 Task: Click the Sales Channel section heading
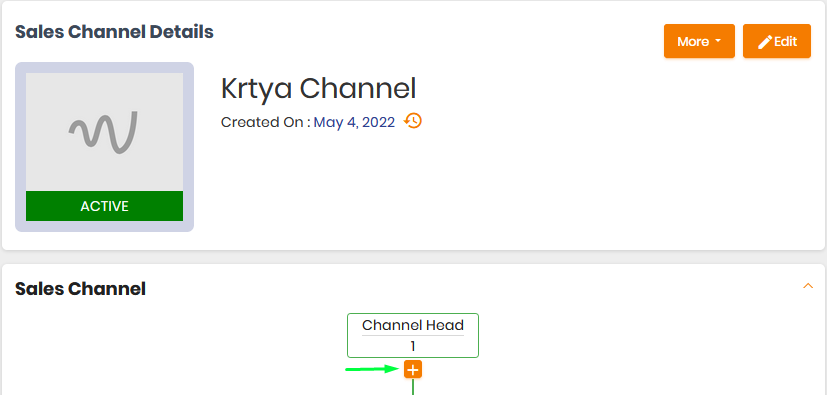[81, 289]
